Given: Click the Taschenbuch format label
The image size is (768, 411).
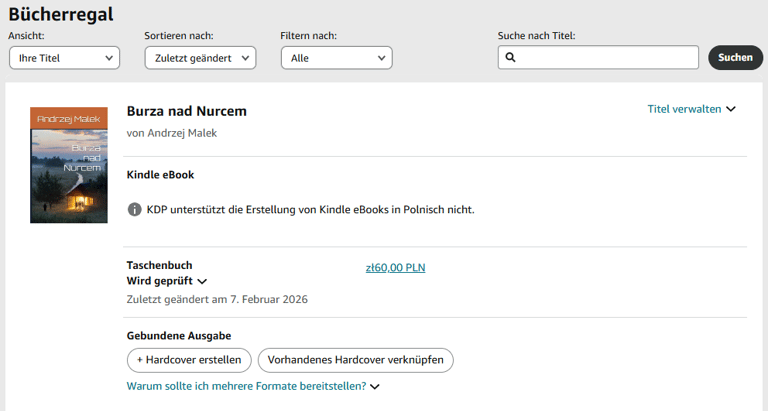Looking at the screenshot, I should coord(159,266).
